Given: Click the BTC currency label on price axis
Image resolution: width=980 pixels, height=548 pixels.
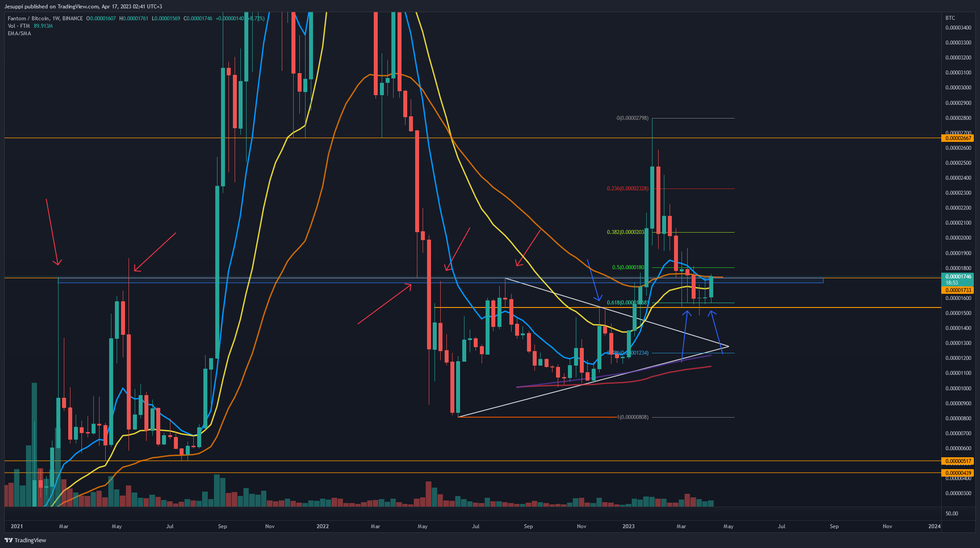Looking at the screenshot, I should [950, 18].
